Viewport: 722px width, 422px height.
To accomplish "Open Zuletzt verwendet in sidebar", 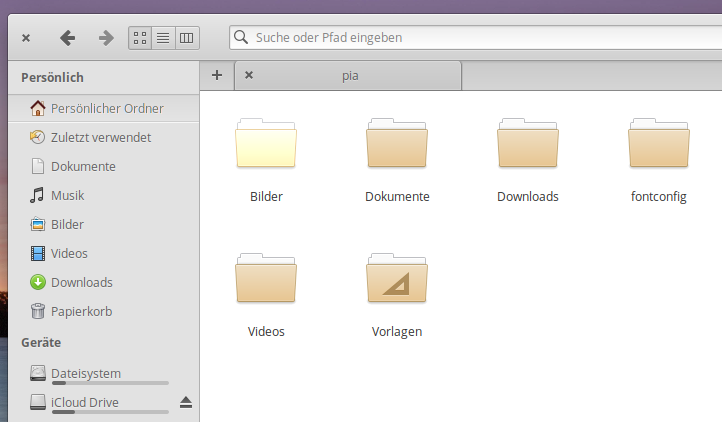I will click(x=100, y=137).
